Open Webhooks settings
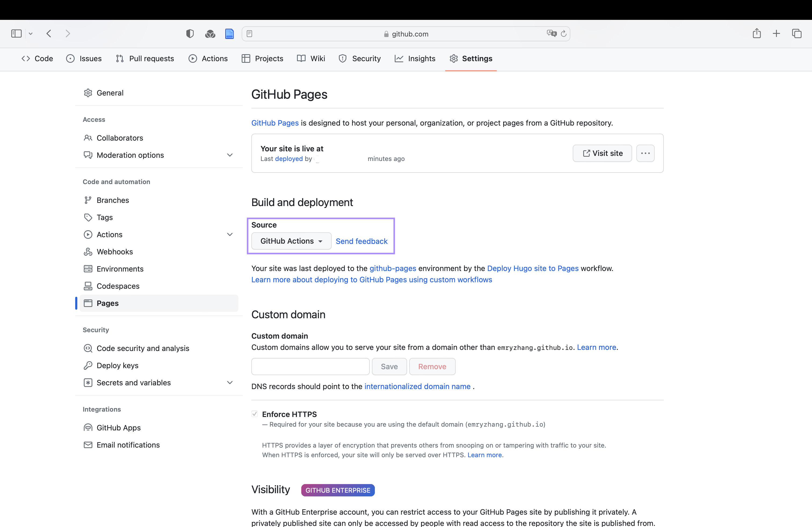The width and height of the screenshot is (812, 527). pyautogui.click(x=159, y=252)
